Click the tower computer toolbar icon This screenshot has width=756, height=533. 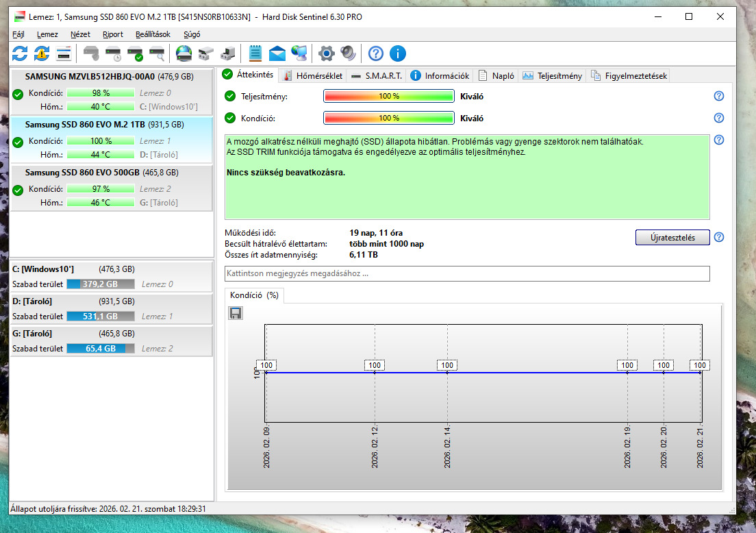pyautogui.click(x=228, y=53)
